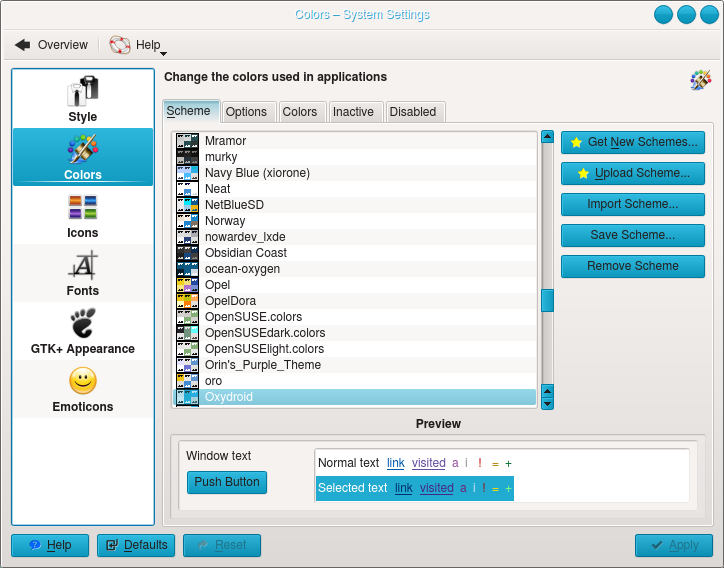
Task: Click the Push Button in preview
Action: (x=227, y=482)
